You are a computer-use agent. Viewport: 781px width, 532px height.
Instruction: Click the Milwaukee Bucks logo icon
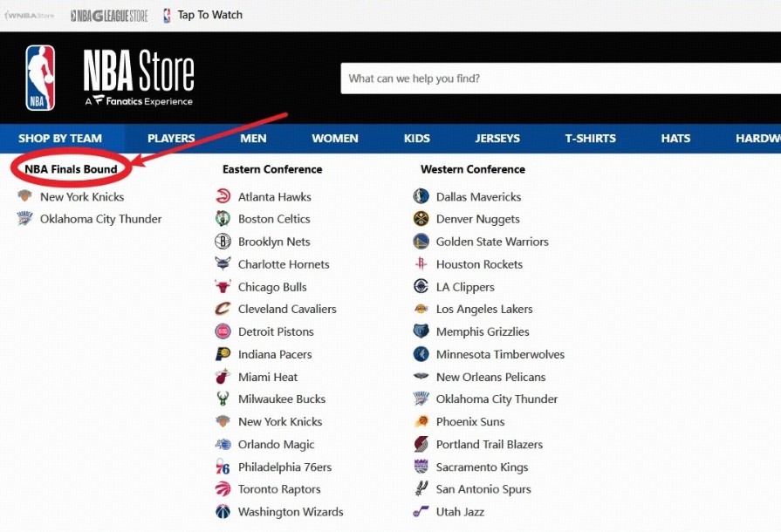[223, 399]
